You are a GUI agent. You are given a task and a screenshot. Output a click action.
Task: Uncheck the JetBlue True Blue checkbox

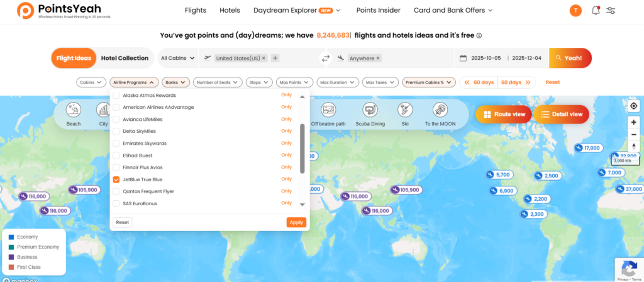click(x=116, y=179)
